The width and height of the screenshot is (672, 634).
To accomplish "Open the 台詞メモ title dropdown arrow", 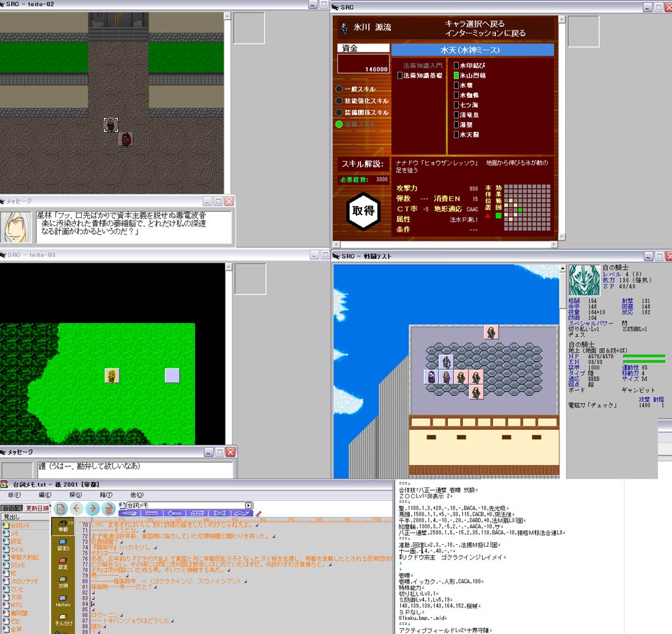I will tap(249, 505).
